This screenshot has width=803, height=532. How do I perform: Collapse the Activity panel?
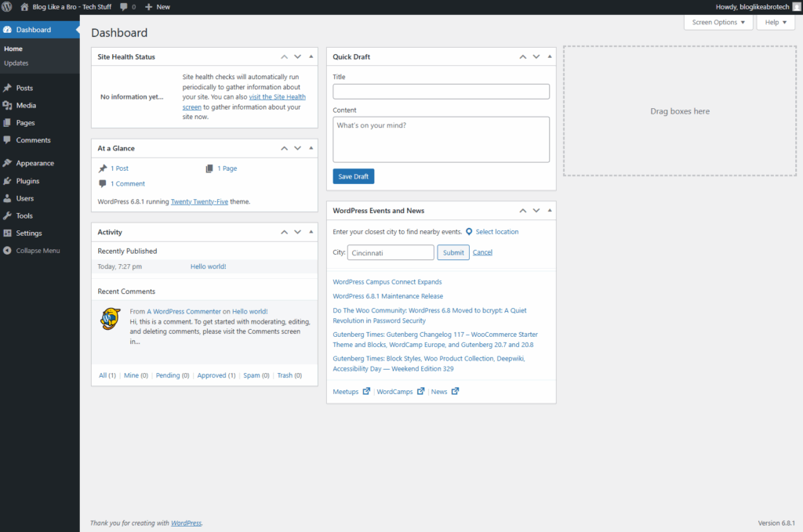click(x=311, y=232)
